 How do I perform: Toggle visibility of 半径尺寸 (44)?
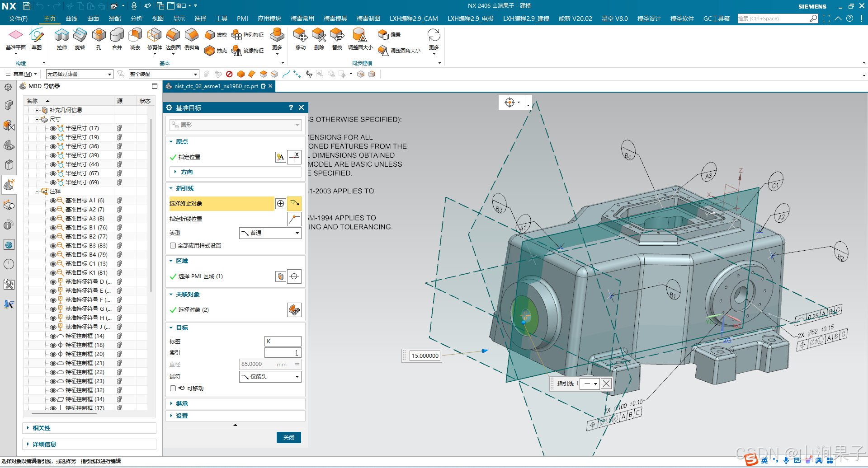[x=53, y=164]
